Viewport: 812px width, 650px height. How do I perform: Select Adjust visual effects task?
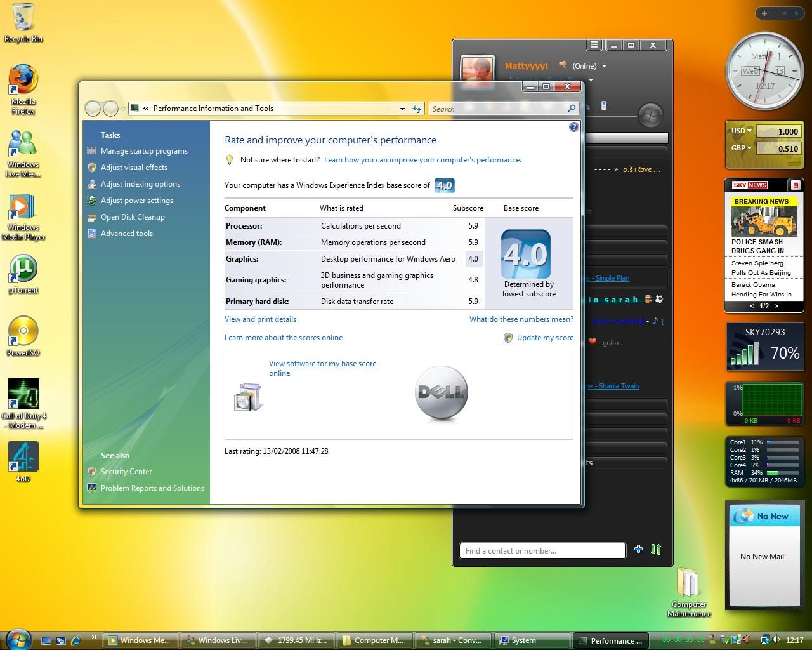tap(134, 168)
